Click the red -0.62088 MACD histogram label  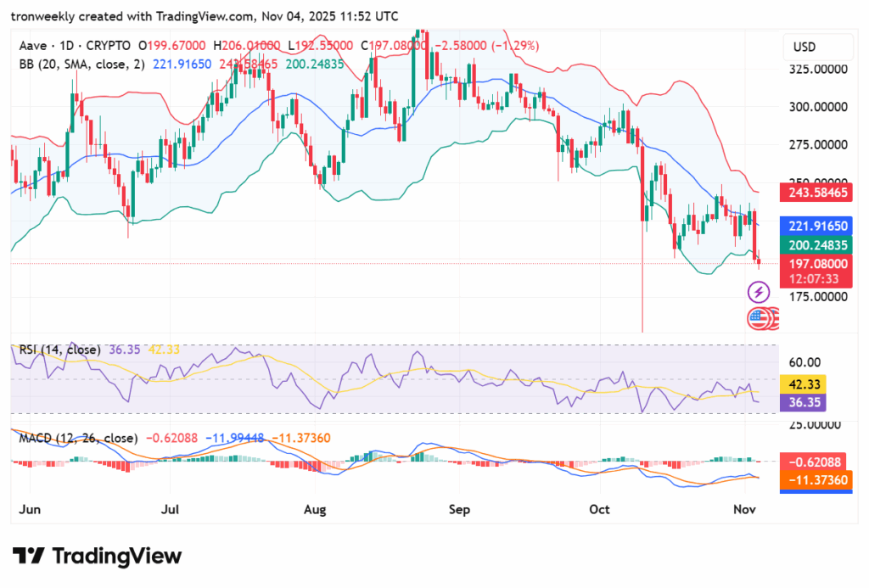point(816,462)
